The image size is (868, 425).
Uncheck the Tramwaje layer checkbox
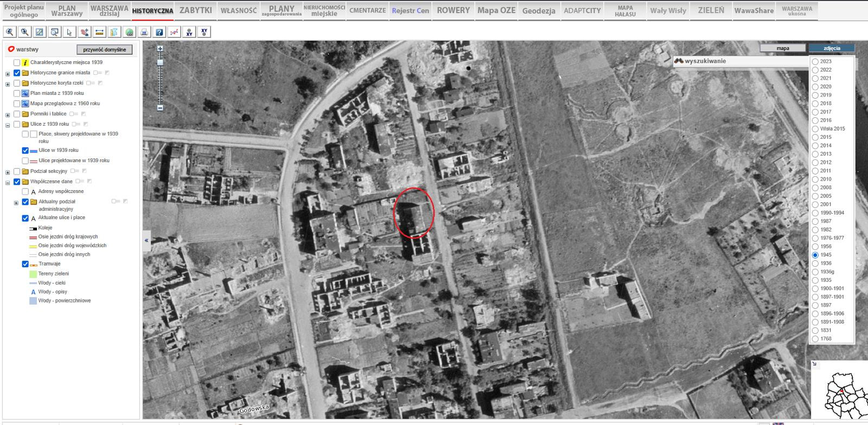point(25,264)
